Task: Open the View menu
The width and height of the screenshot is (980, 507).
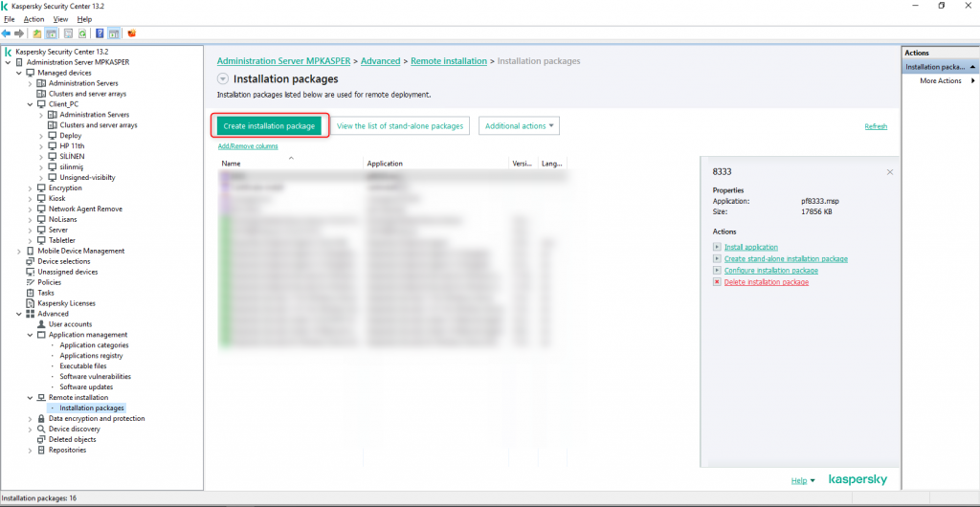Action: pos(60,19)
